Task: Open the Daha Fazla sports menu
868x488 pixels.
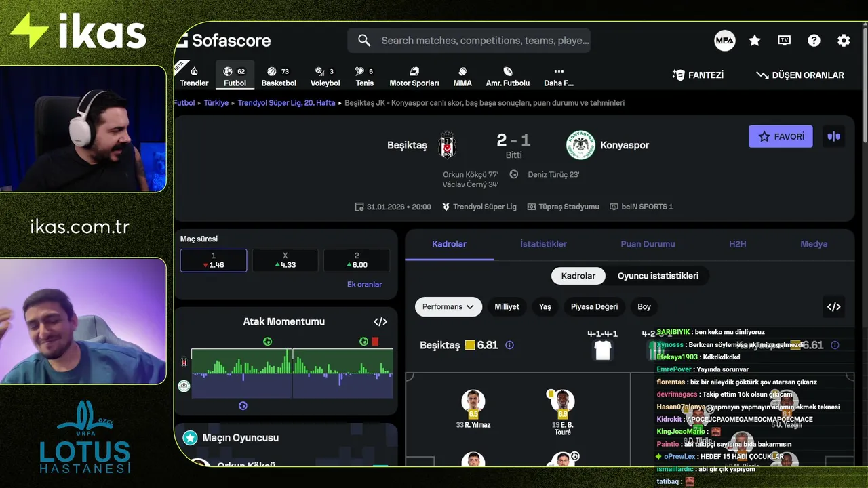Action: pyautogui.click(x=559, y=77)
